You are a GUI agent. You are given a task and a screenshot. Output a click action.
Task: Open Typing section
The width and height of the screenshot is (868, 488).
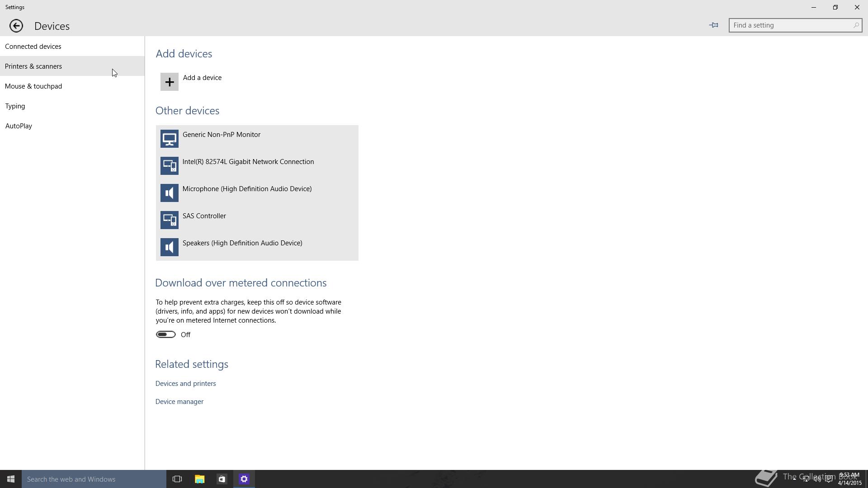tap(72, 106)
